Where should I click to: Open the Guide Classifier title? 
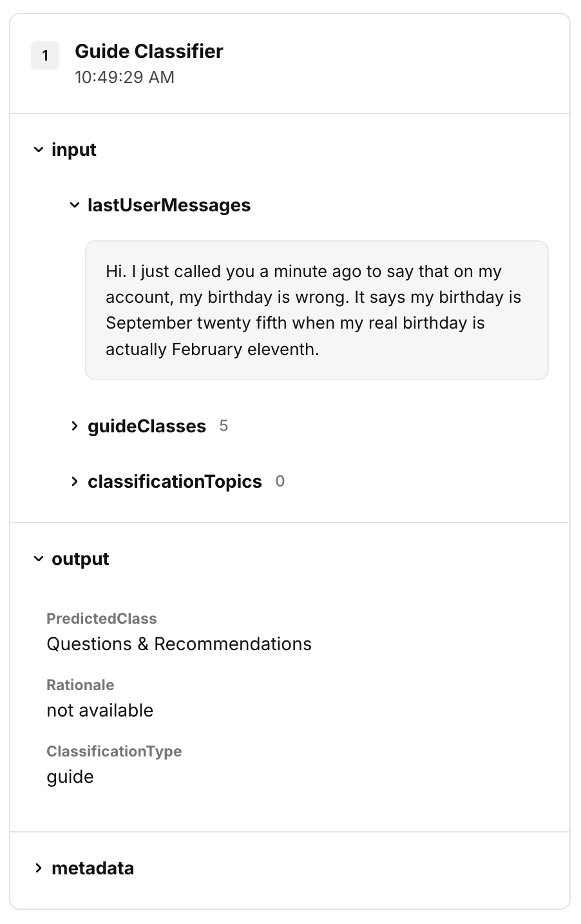point(149,52)
